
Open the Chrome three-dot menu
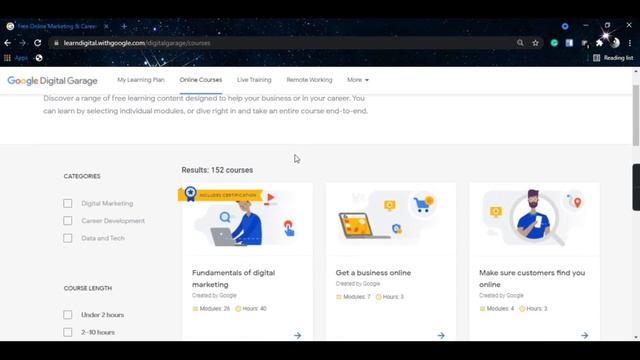630,43
